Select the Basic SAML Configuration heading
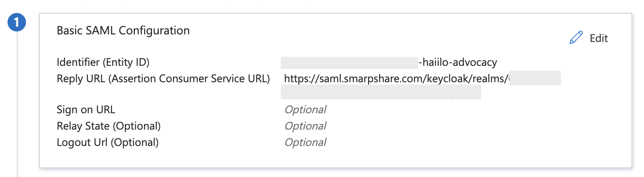Screen dimensions: 644x177 tap(123, 31)
